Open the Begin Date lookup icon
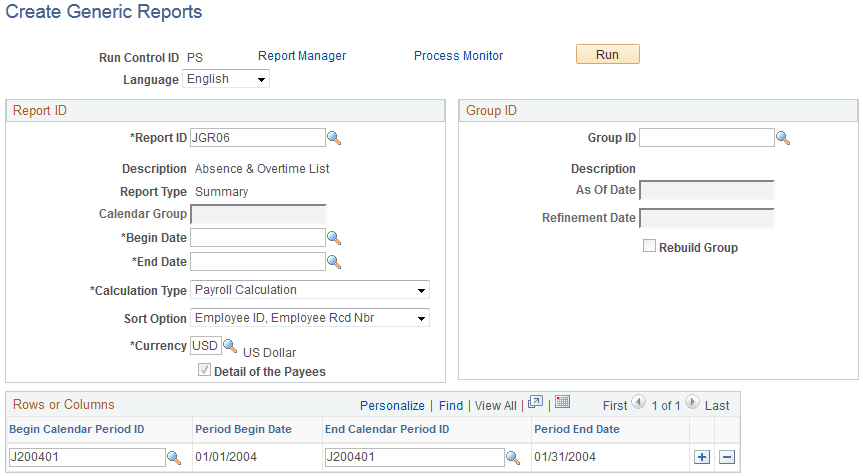 point(335,238)
